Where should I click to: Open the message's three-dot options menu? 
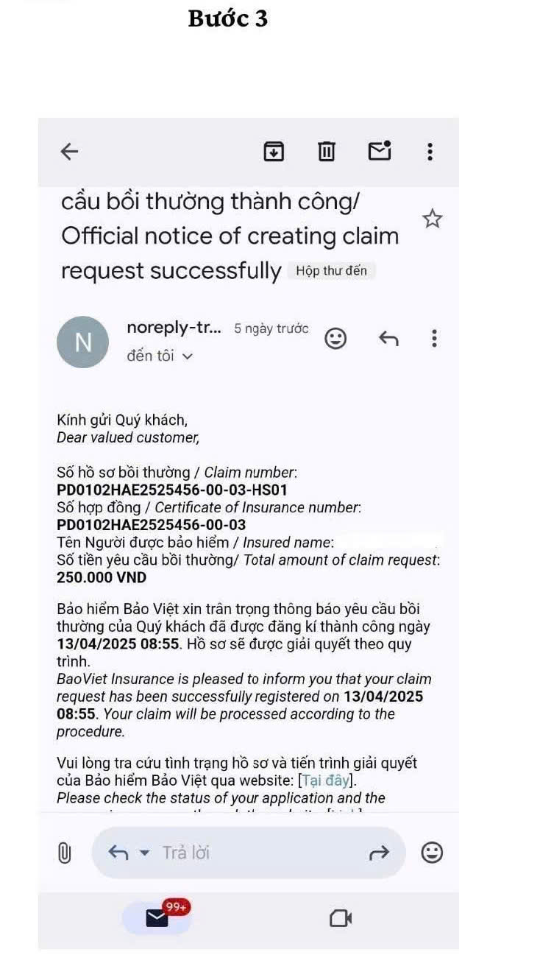click(434, 339)
